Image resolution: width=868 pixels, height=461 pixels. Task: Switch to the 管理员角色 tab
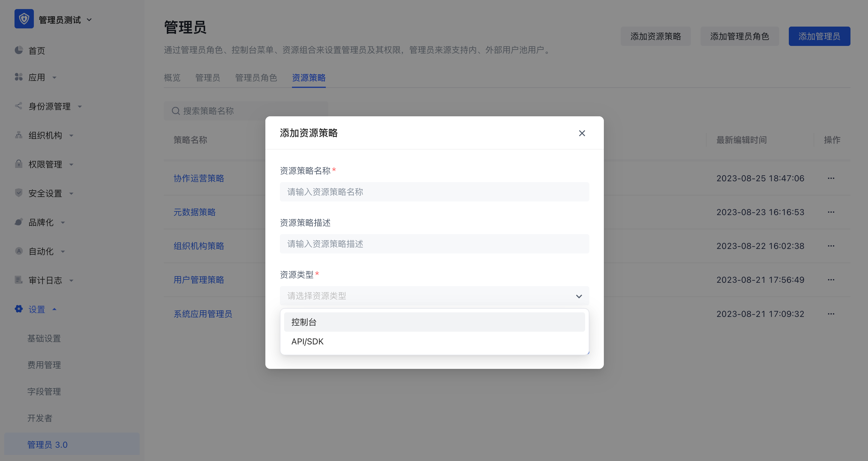256,78
